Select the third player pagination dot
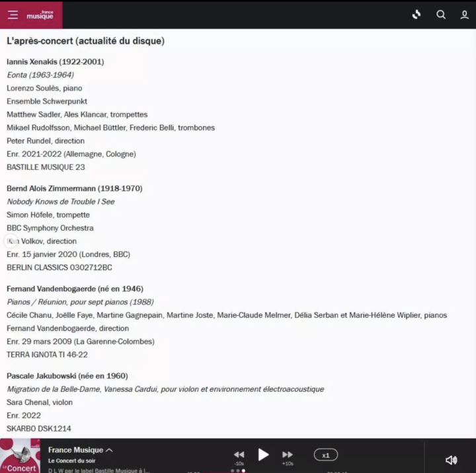This screenshot has height=473, width=476. click(243, 471)
